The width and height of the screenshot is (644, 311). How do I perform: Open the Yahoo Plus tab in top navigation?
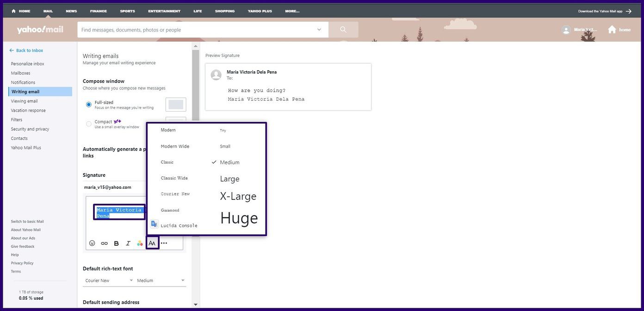(x=260, y=11)
